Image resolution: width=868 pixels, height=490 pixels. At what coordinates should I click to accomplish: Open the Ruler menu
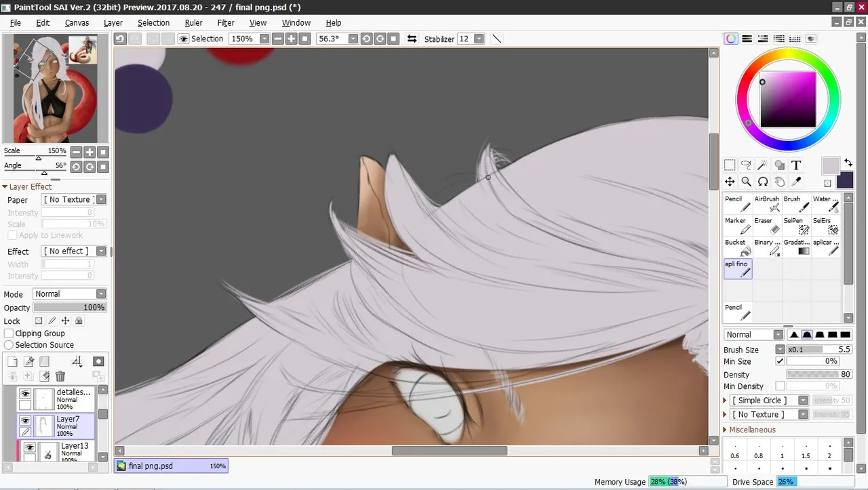(193, 22)
